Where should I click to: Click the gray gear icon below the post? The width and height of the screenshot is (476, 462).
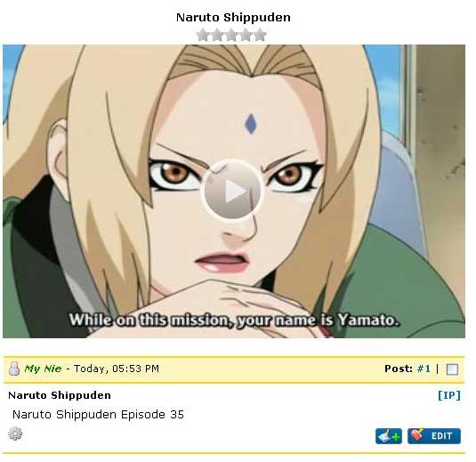click(x=15, y=434)
